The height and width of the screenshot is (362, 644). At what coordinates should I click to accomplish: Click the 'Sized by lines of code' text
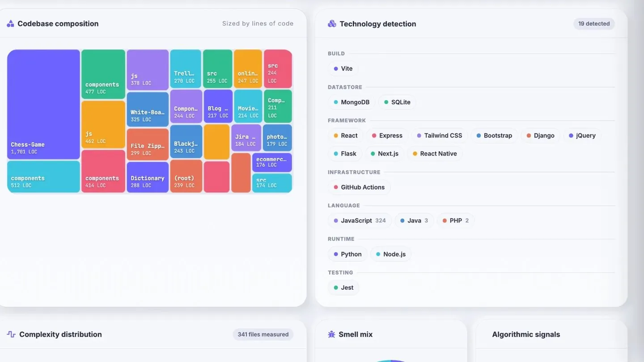pyautogui.click(x=258, y=24)
